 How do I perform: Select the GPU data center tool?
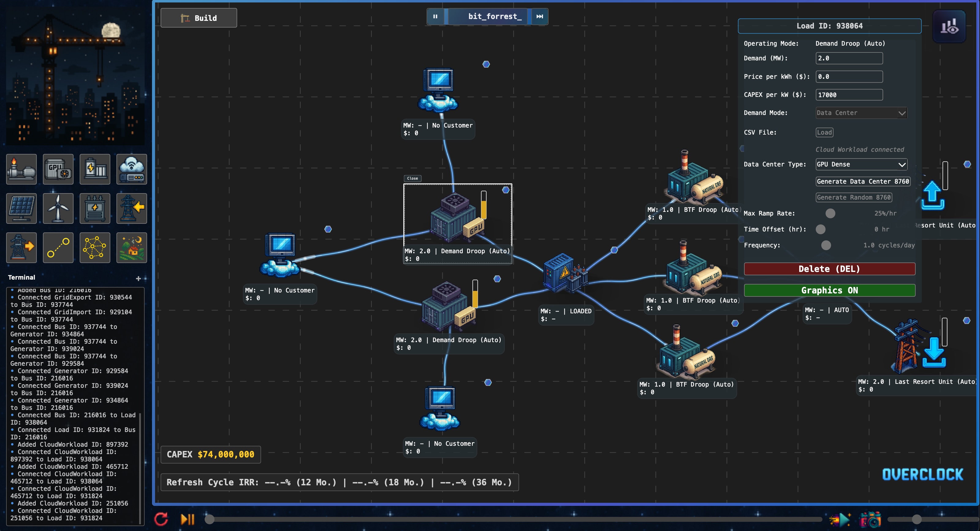pos(58,169)
